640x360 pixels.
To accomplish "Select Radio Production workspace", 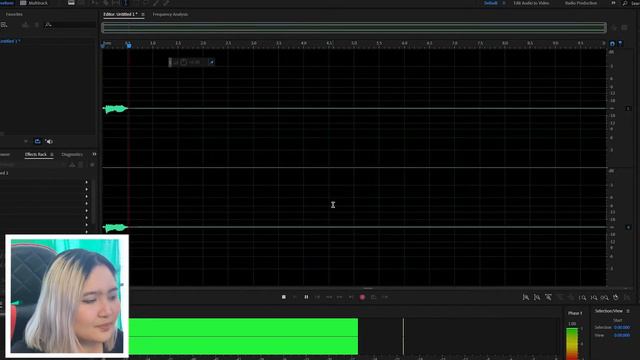I will point(581,3).
